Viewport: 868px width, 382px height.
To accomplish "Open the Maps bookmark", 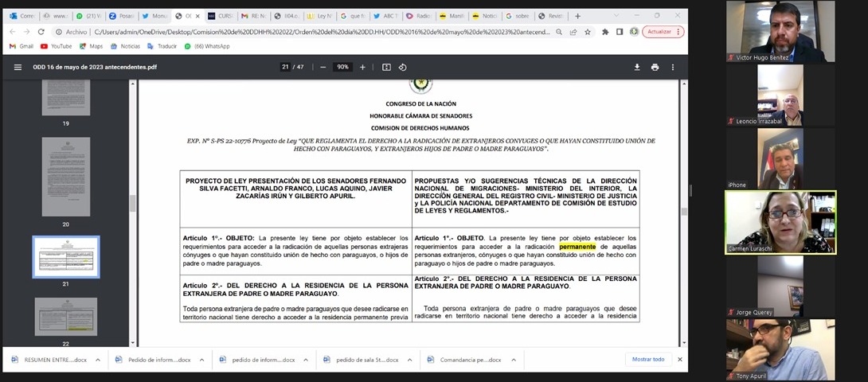I will click(91, 46).
